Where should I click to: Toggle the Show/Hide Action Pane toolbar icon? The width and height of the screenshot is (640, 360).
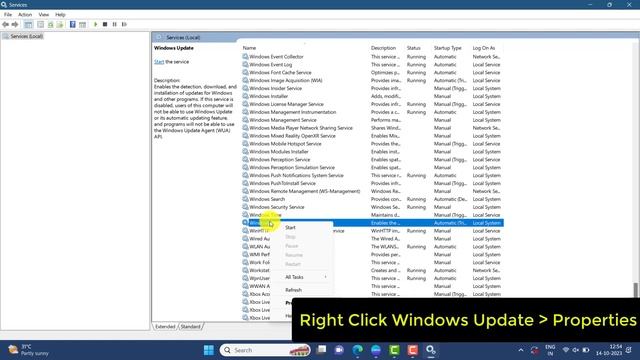[82, 24]
